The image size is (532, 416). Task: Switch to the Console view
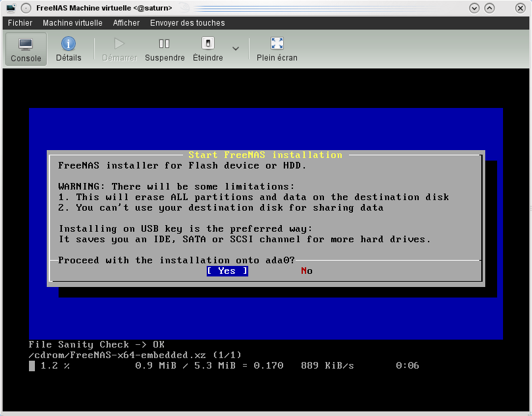pyautogui.click(x=26, y=49)
